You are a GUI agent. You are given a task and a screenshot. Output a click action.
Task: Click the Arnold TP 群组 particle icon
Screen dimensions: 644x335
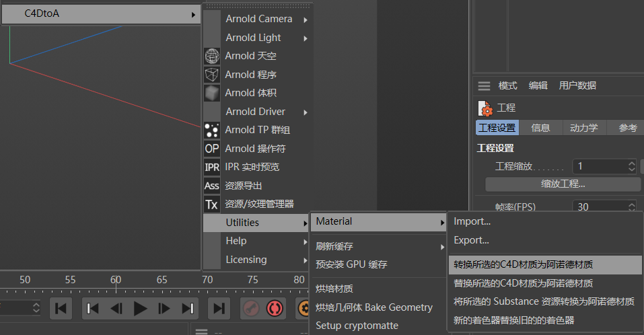pyautogui.click(x=212, y=130)
